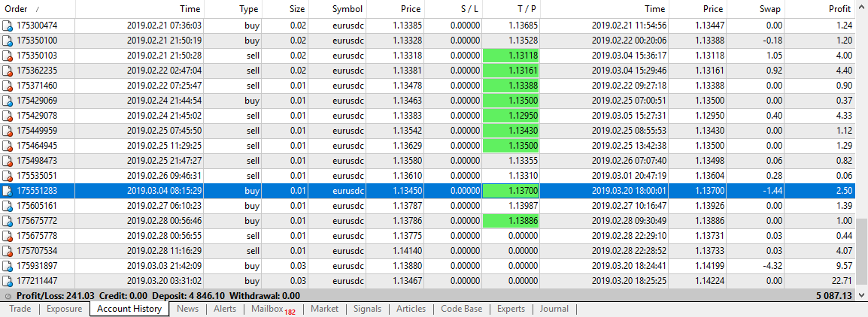Open the Exposure tab
Image resolution: width=868 pixels, height=317 pixels.
pyautogui.click(x=64, y=309)
